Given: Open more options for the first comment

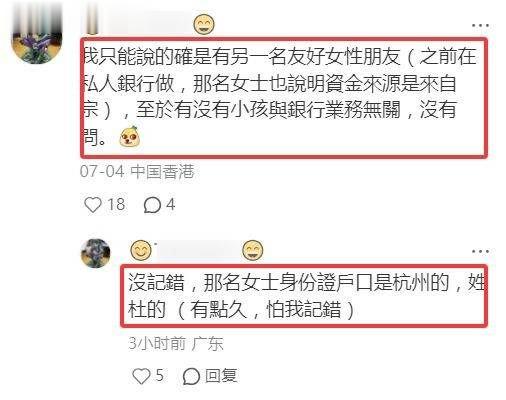Looking at the screenshot, I should (480, 25).
